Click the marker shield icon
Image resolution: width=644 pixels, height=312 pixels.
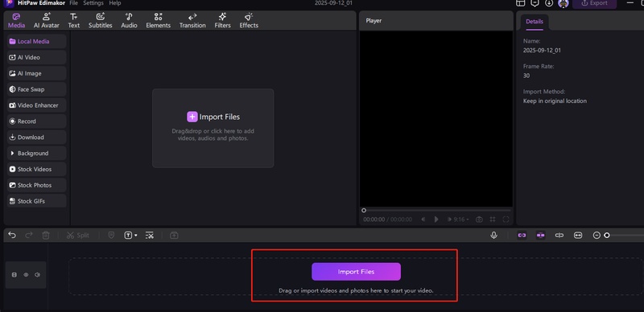point(111,236)
